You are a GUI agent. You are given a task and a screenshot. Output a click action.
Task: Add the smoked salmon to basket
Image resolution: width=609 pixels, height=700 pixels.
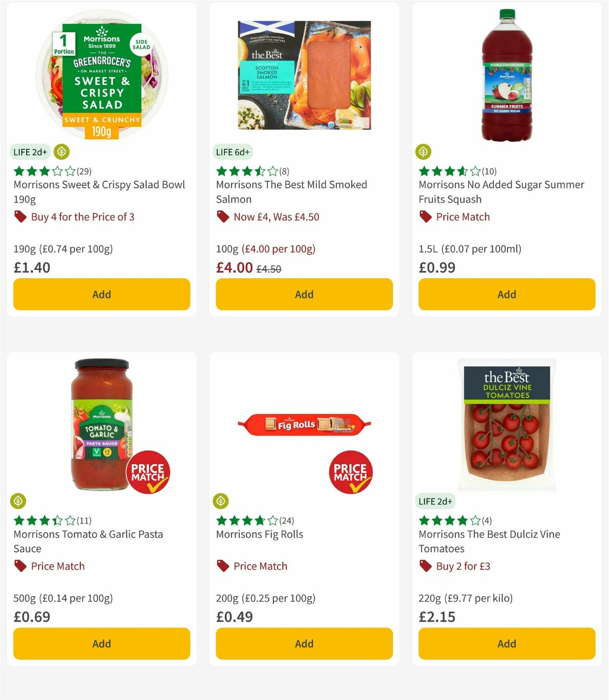tap(303, 294)
